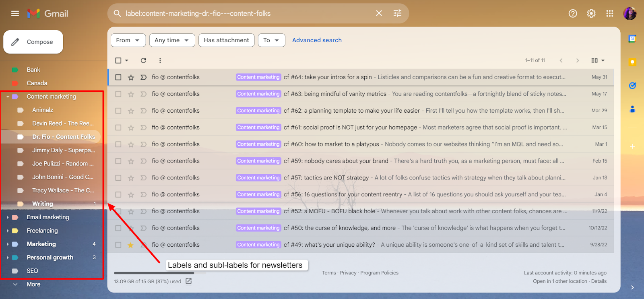Refresh the message list
This screenshot has width=644, height=299.
(143, 60)
